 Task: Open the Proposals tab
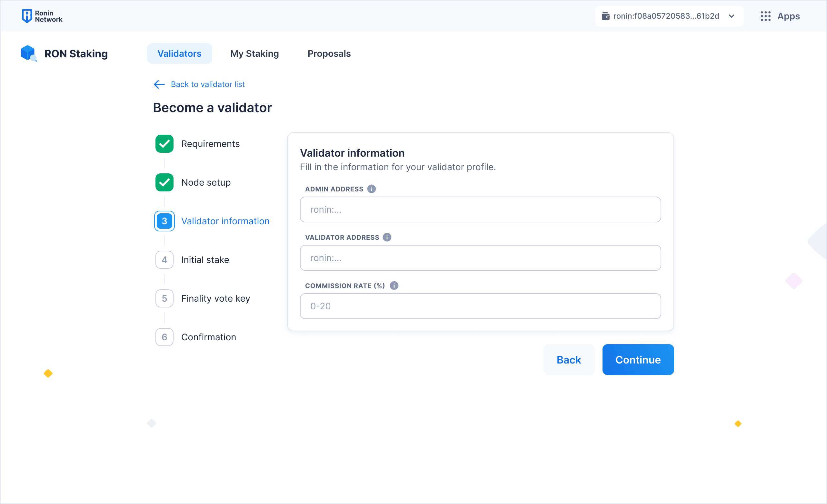329,53
